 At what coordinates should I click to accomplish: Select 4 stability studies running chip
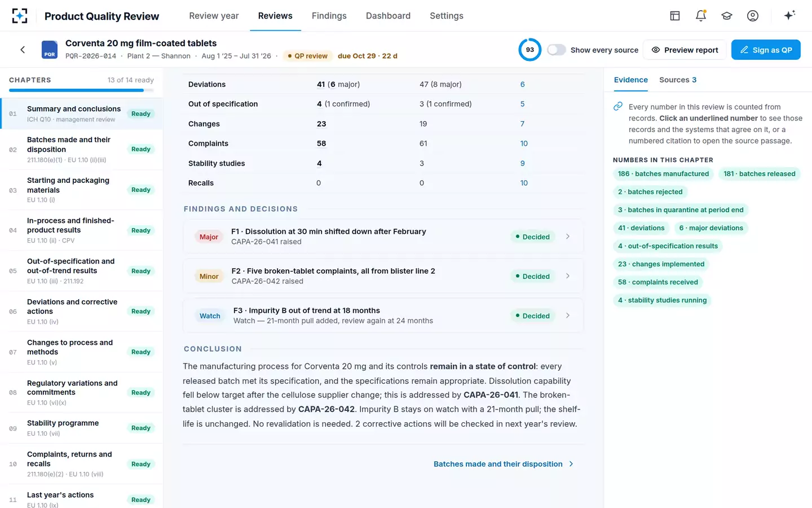click(x=662, y=300)
